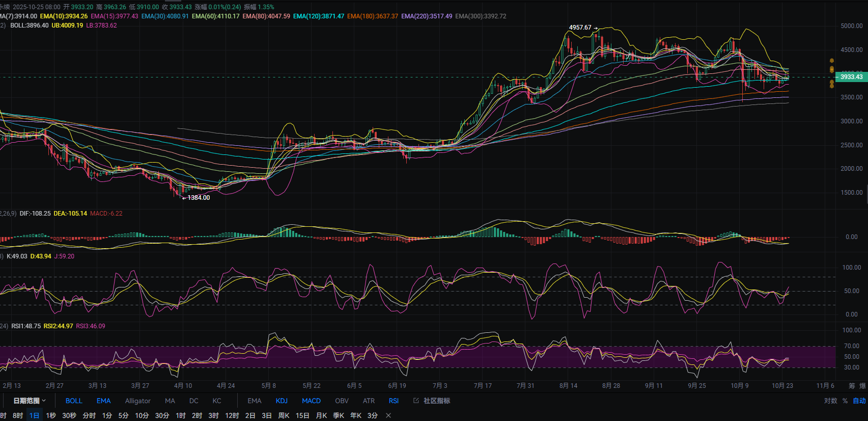Enable the OBV sub-indicator

coord(342,401)
